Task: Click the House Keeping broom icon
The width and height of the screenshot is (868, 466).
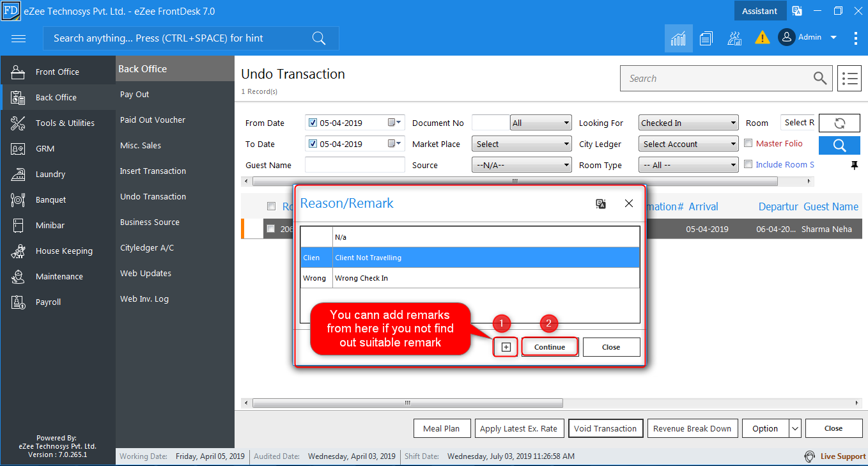Action: 18,251
